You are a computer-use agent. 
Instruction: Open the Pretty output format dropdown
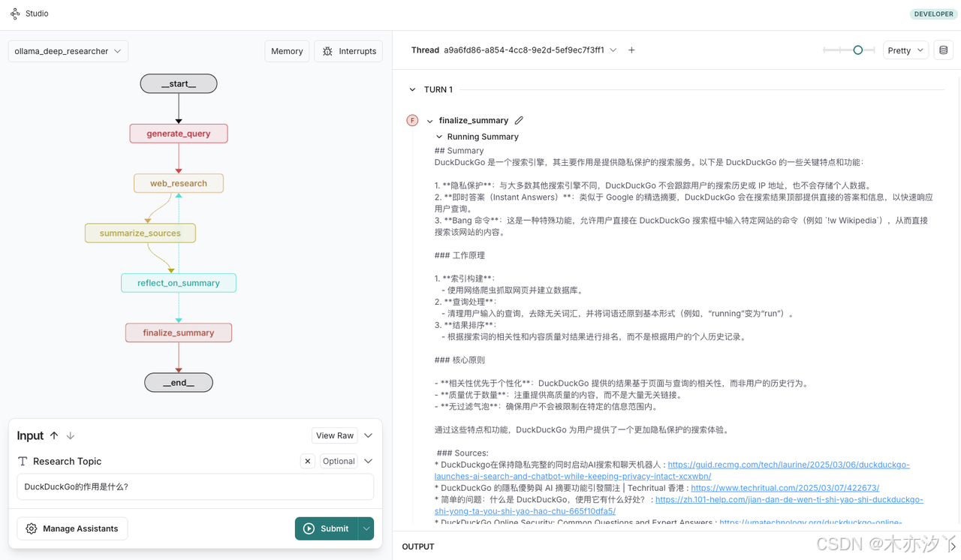(x=905, y=50)
